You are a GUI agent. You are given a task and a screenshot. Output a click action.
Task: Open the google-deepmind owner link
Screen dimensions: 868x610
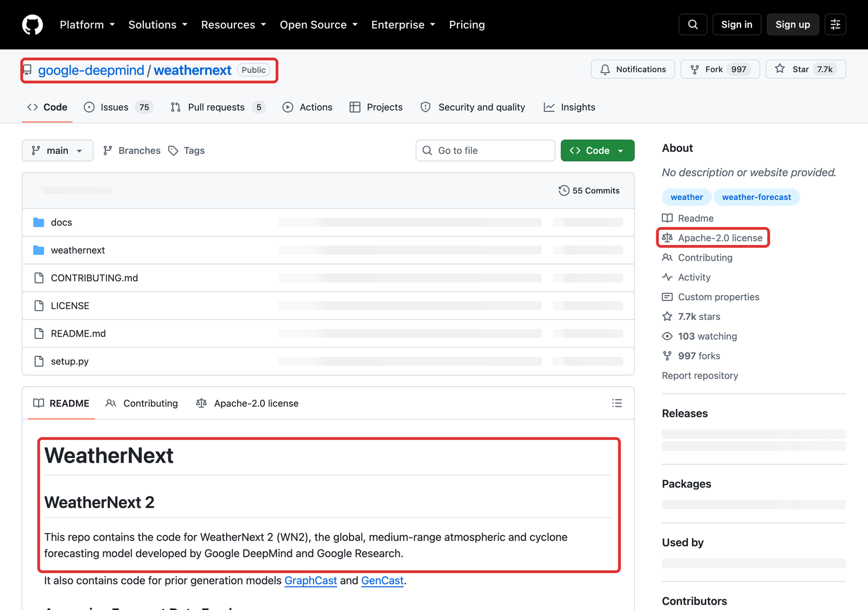[91, 70]
